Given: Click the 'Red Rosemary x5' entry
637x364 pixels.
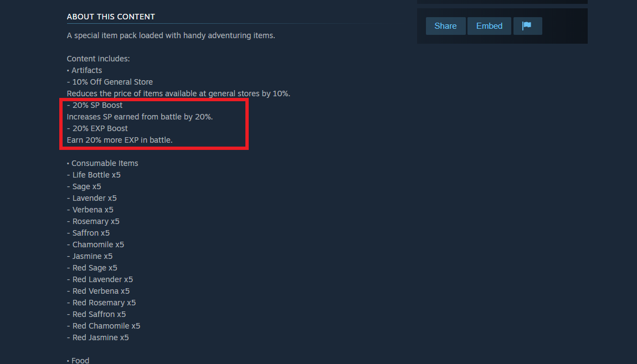Looking at the screenshot, I should click(x=101, y=303).
